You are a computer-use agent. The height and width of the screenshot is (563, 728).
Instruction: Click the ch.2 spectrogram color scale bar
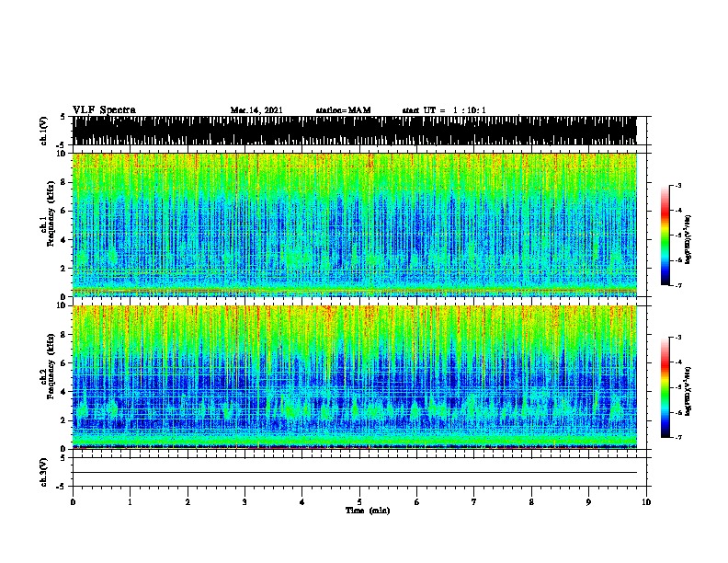point(665,387)
